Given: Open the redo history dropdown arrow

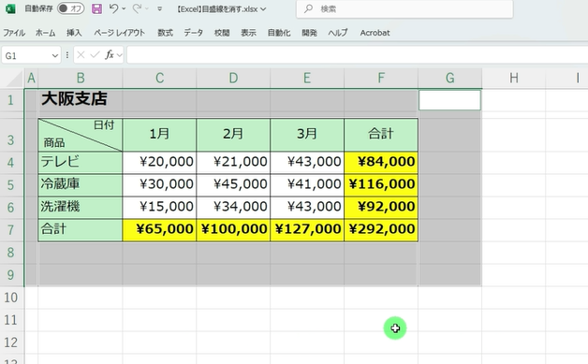Looking at the screenshot, I should [x=147, y=8].
